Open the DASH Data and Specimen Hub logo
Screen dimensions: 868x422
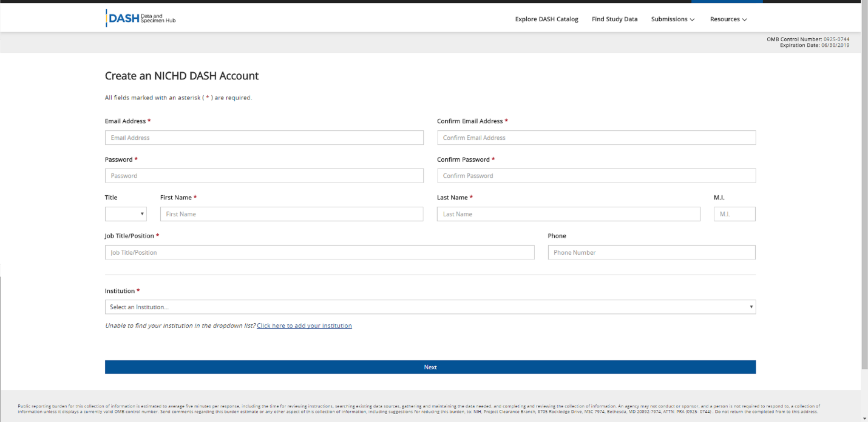(x=141, y=19)
